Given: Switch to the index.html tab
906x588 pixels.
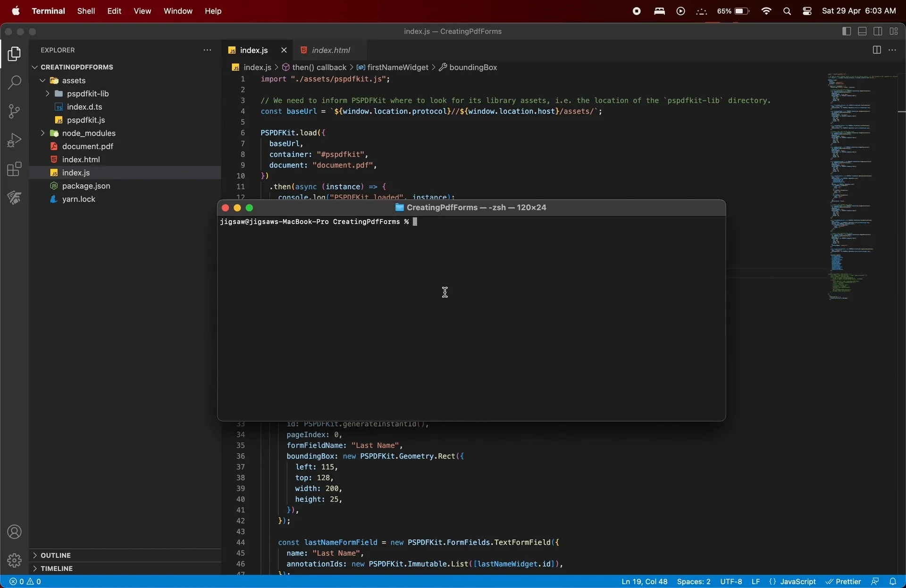Looking at the screenshot, I should point(331,50).
